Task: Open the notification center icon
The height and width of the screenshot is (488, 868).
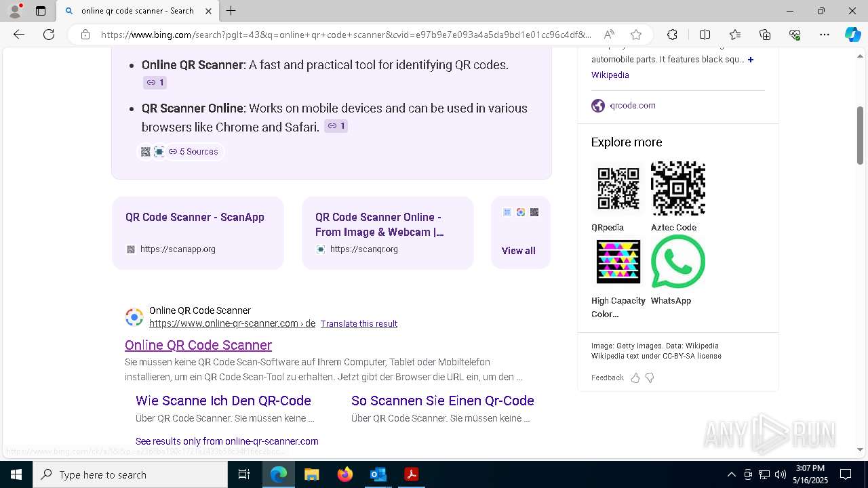Action: 846,474
